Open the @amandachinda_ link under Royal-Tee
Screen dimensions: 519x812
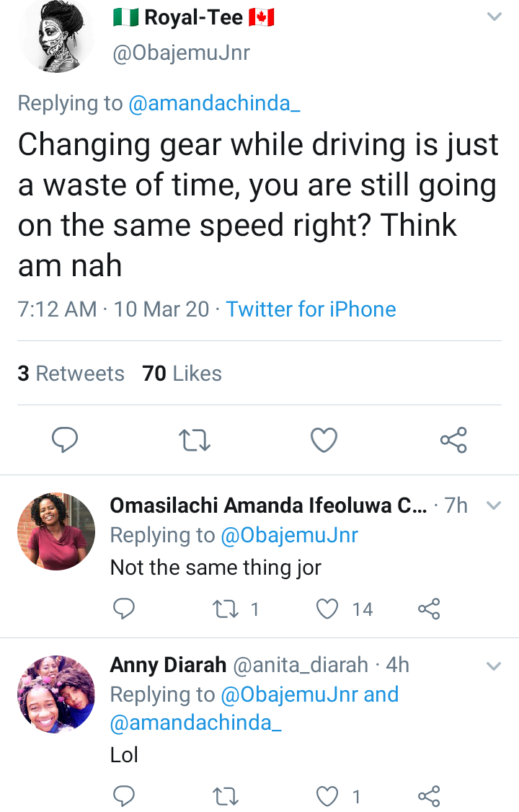[x=214, y=103]
